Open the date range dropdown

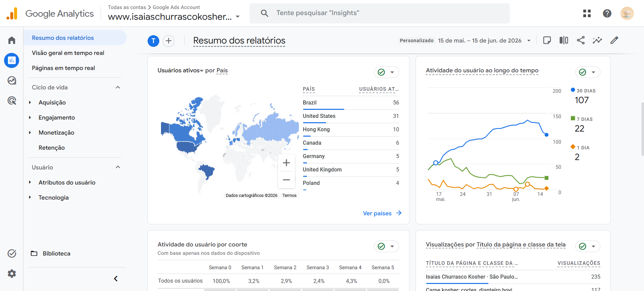(529, 41)
